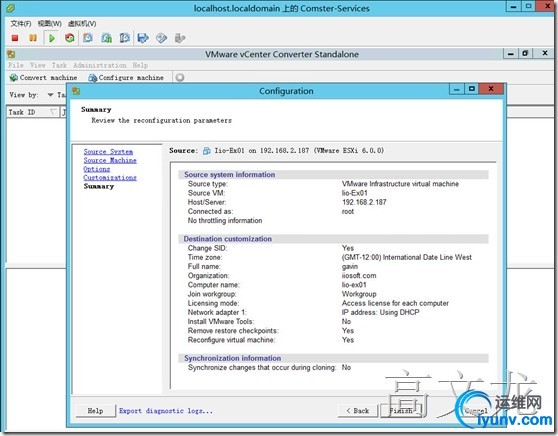Viewport: 558px width, 436px height.
Task: Open the Converter Help menu
Action: point(140,65)
